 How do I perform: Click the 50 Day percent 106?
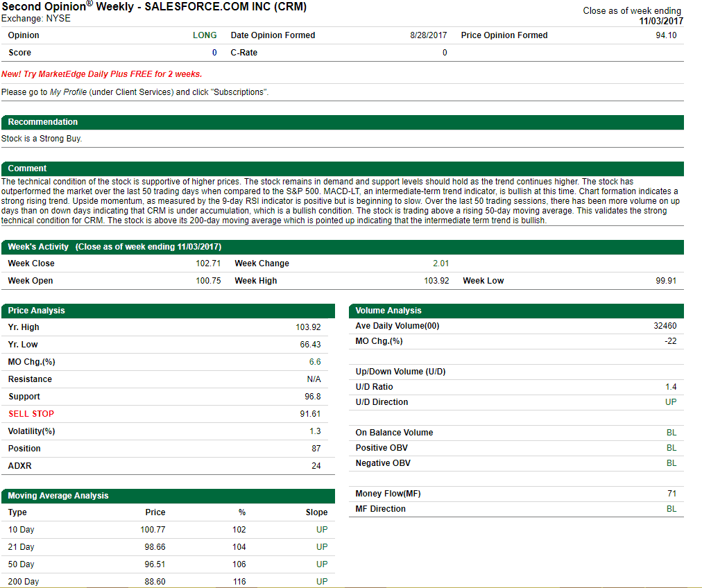click(239, 564)
